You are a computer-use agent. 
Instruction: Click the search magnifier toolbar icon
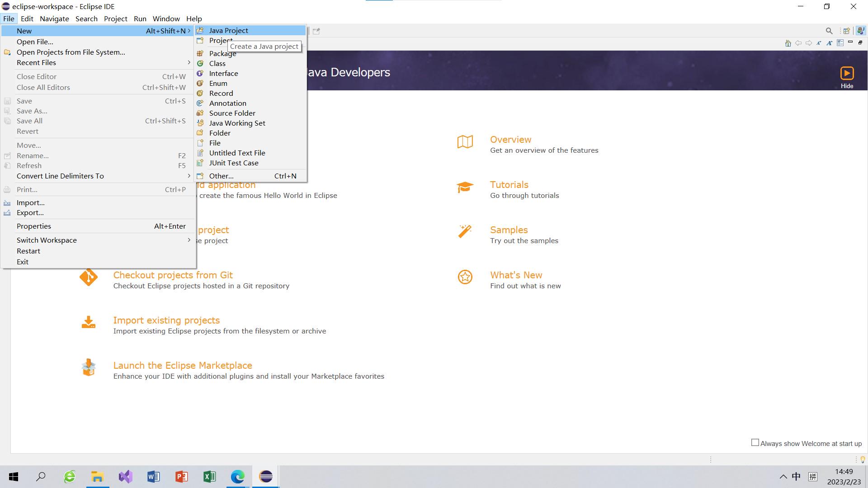829,31
